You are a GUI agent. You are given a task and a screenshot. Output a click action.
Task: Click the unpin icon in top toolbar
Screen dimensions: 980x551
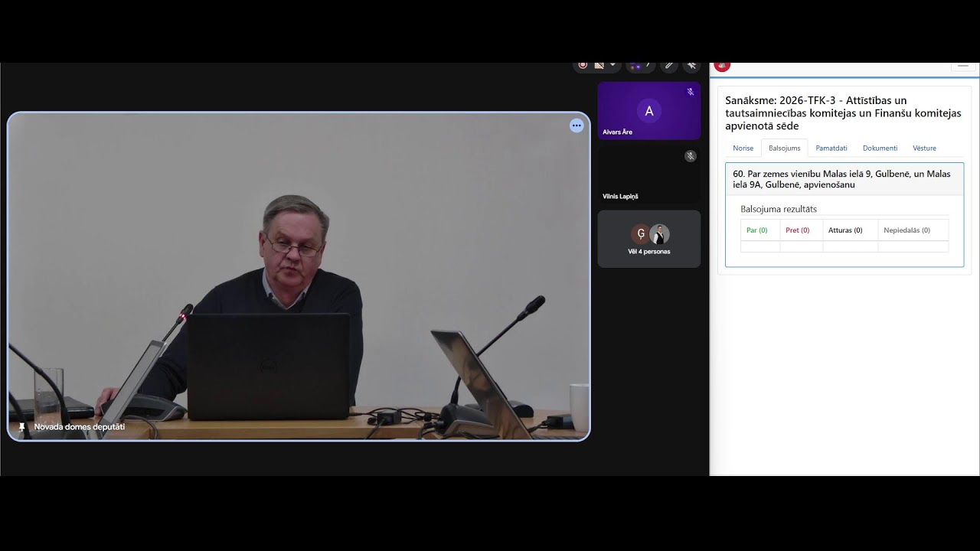pyautogui.click(x=691, y=66)
